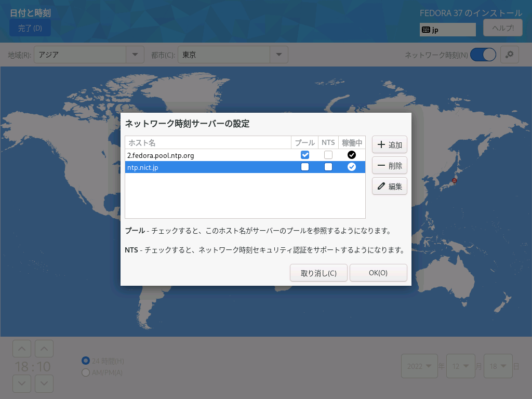Click working status icon of ntp.nict.jp

[352, 167]
